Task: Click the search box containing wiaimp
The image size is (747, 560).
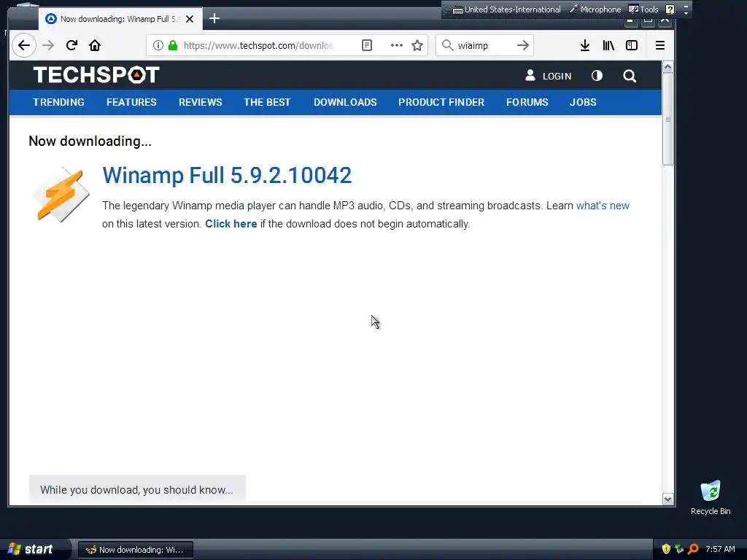Action: pos(484,45)
